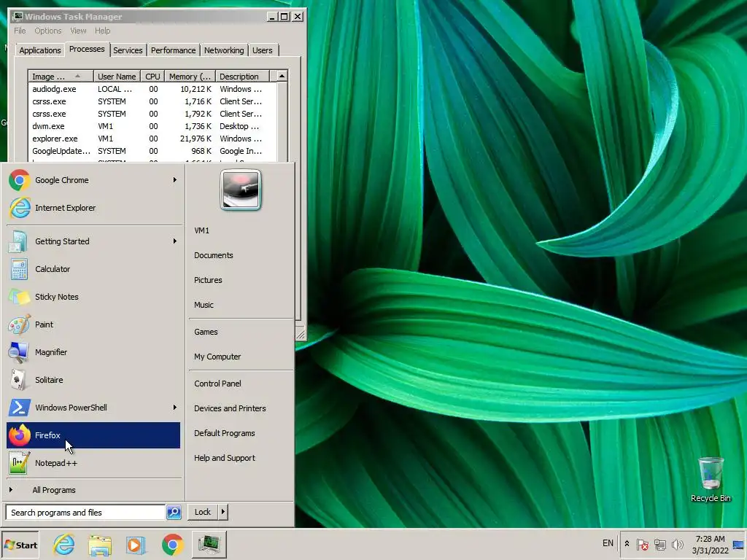This screenshot has height=560, width=747.
Task: Click the volume speaker tray icon
Action: pyautogui.click(x=677, y=544)
